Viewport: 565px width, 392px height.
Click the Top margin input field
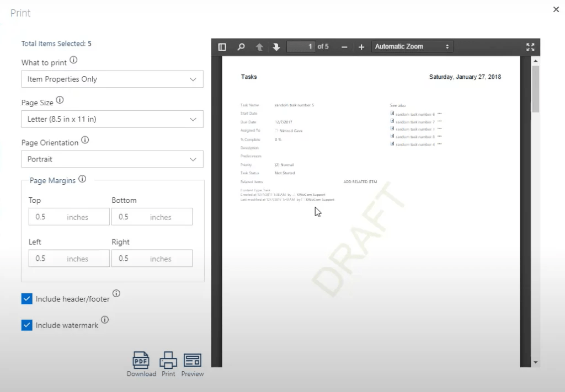click(69, 217)
